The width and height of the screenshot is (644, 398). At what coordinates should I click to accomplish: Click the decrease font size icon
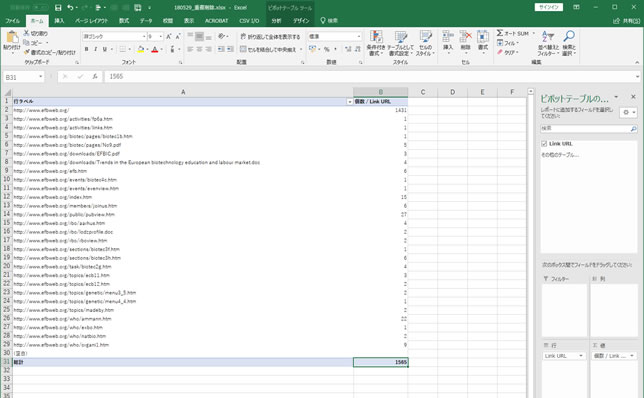(178, 37)
